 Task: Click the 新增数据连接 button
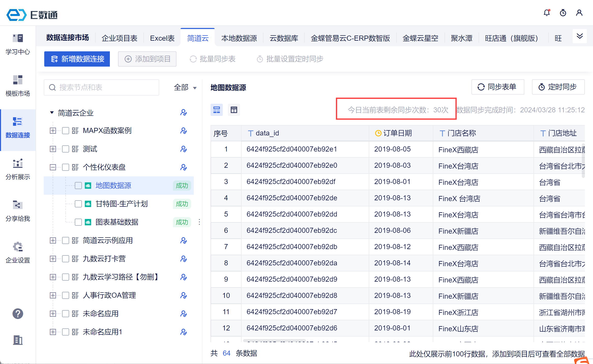click(x=77, y=59)
